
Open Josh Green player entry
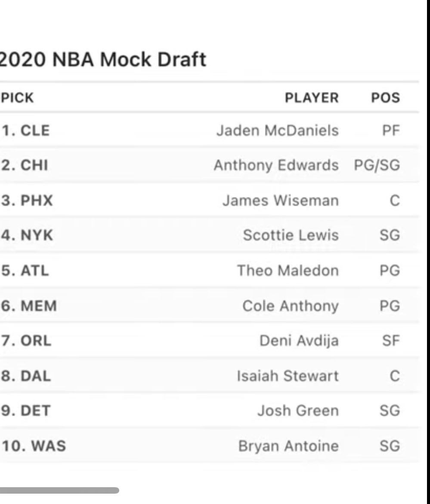[x=298, y=411]
